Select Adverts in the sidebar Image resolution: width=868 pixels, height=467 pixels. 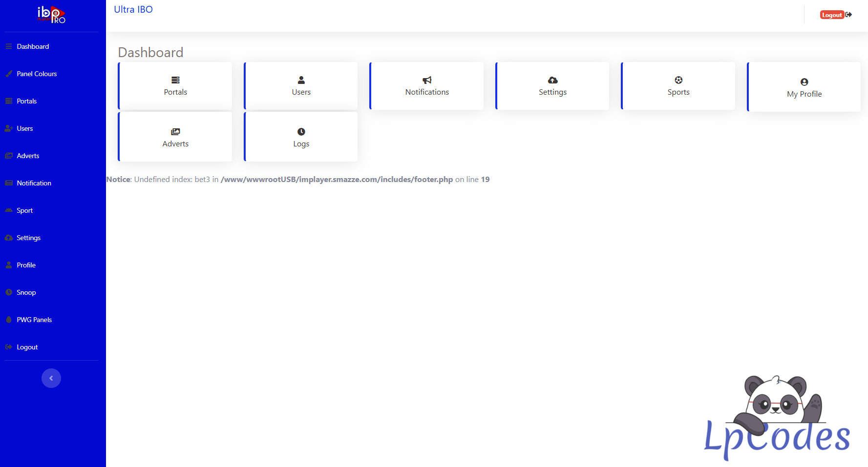(x=28, y=156)
